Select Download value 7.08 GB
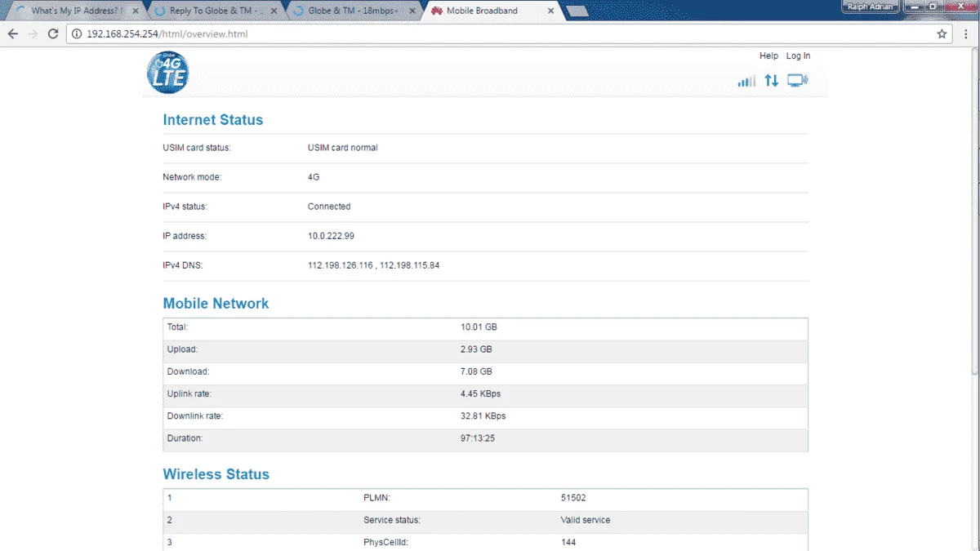 [x=476, y=371]
